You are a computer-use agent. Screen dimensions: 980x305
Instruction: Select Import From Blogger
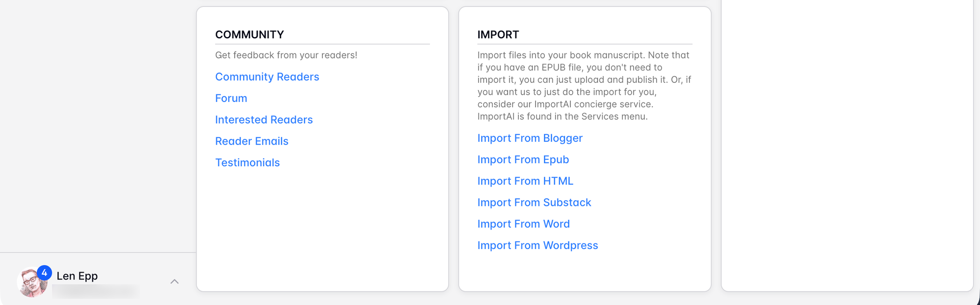[530, 138]
